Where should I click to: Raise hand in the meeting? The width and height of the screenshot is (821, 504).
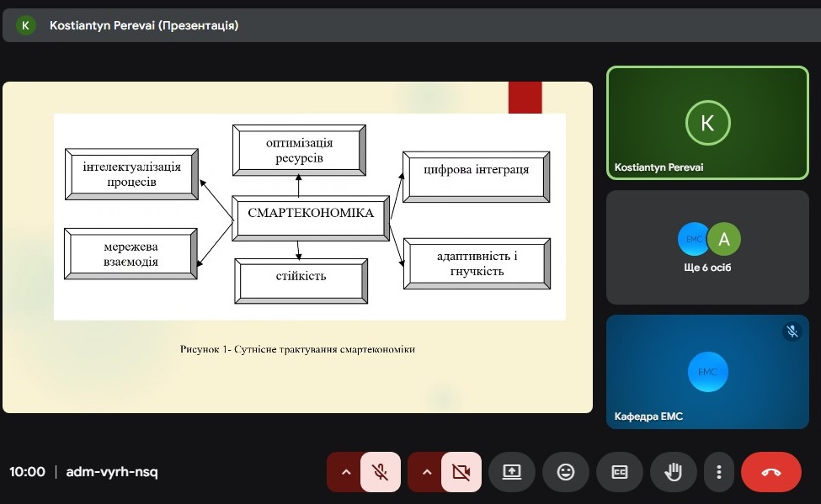click(673, 472)
